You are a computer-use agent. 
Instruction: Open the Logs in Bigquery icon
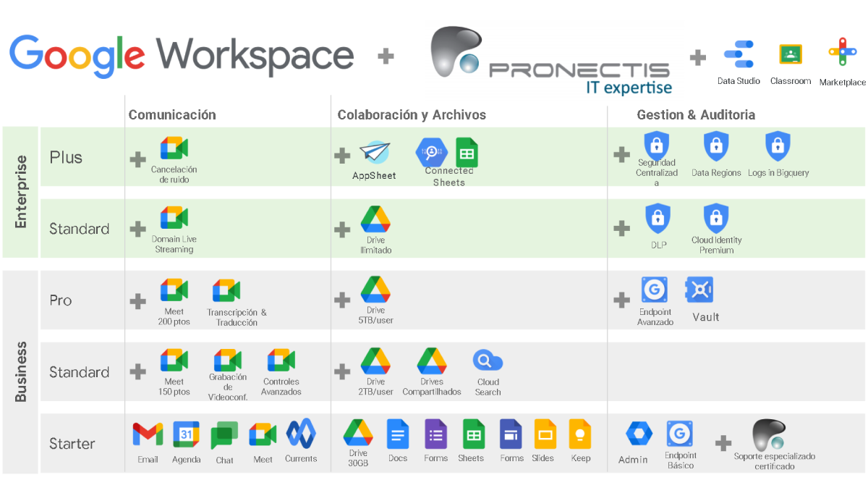(x=778, y=147)
